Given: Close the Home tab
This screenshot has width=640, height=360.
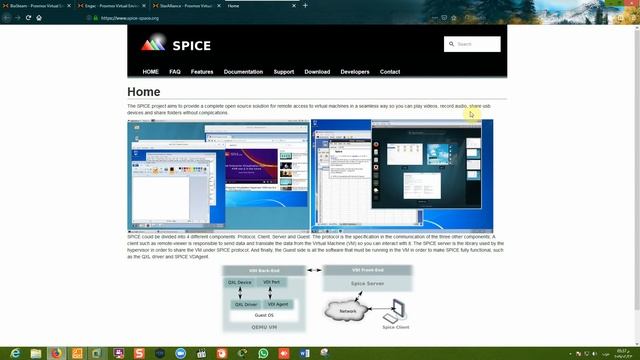Looking at the screenshot, I should click(294, 6).
